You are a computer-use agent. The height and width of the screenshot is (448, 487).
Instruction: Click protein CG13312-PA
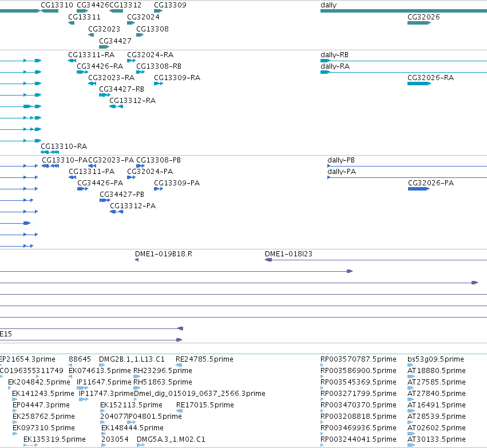coord(133,206)
